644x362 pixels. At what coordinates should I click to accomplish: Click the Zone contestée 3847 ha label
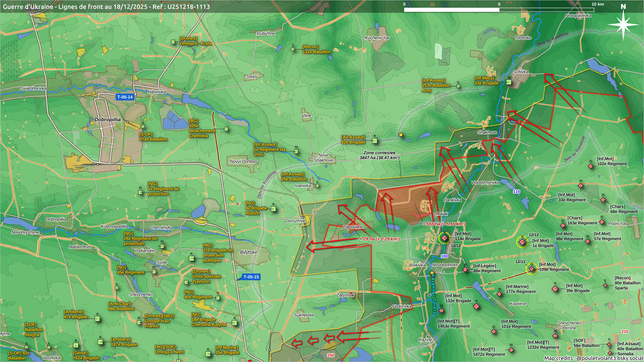tap(379, 155)
